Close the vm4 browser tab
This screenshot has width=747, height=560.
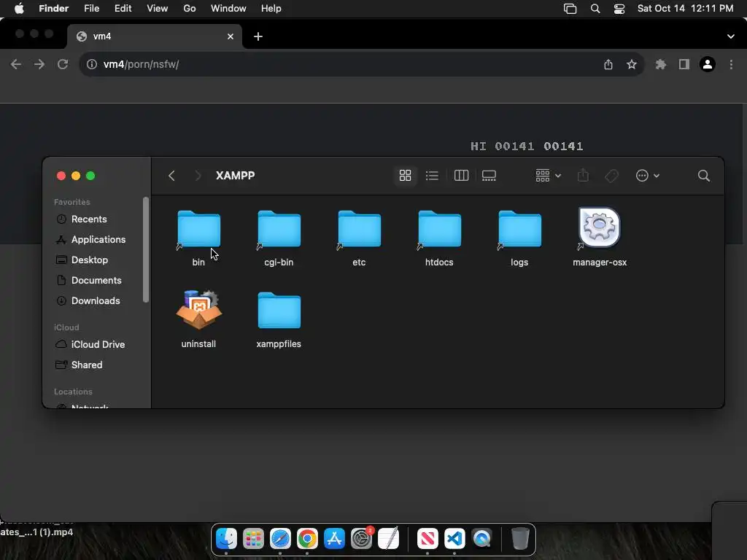(231, 36)
